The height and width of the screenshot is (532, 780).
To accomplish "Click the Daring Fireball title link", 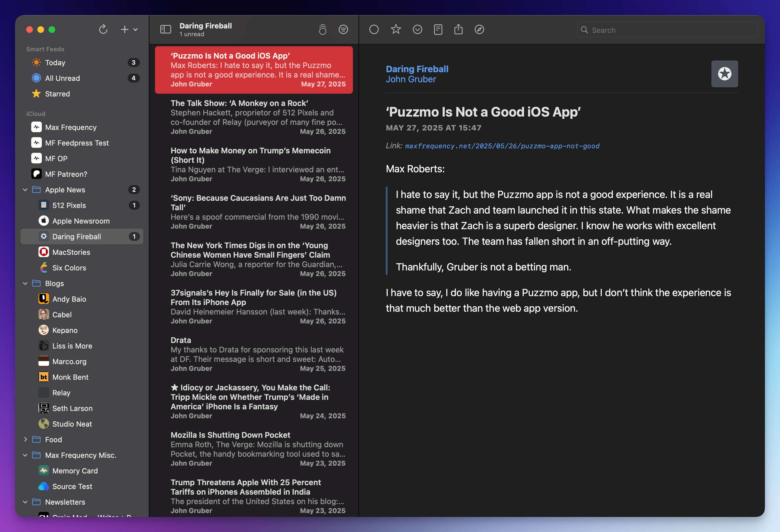I will 417,69.
